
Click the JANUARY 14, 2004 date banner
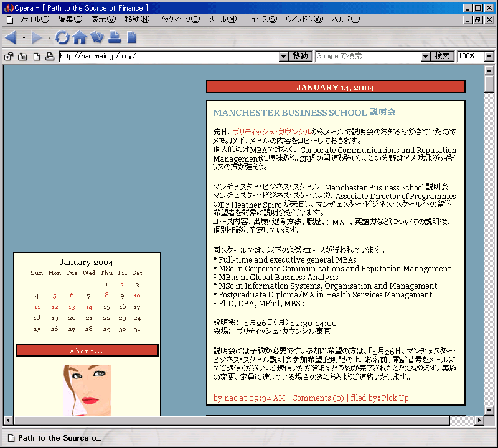point(336,87)
